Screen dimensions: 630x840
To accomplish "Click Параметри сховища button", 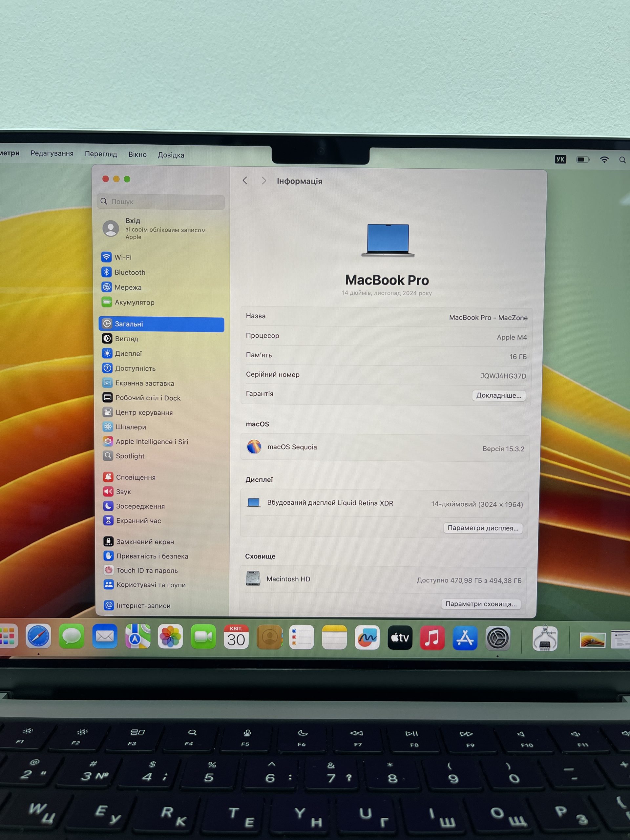I will click(x=481, y=604).
